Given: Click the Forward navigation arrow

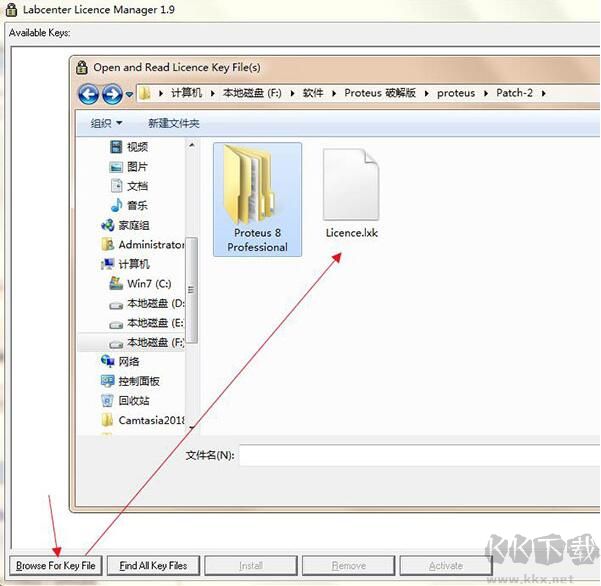Looking at the screenshot, I should coord(112,94).
